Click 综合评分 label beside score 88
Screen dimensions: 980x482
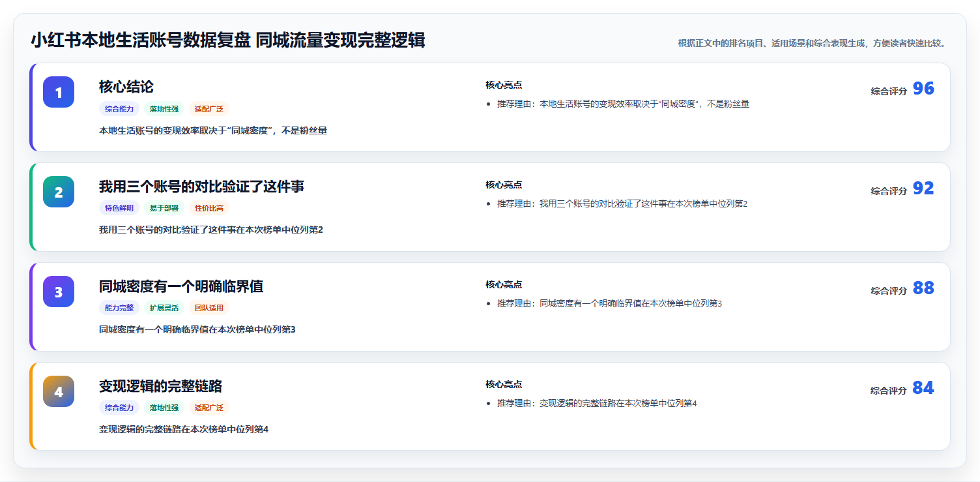tap(889, 291)
